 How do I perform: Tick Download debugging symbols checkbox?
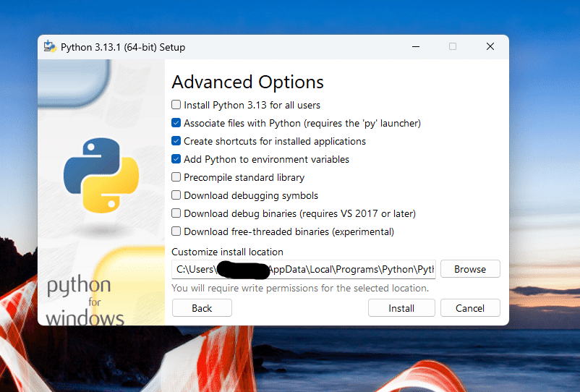[176, 195]
